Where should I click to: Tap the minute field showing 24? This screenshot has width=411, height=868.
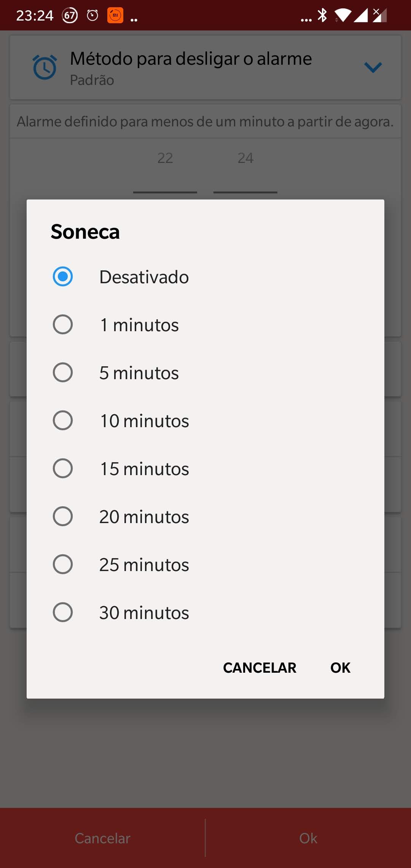click(245, 158)
